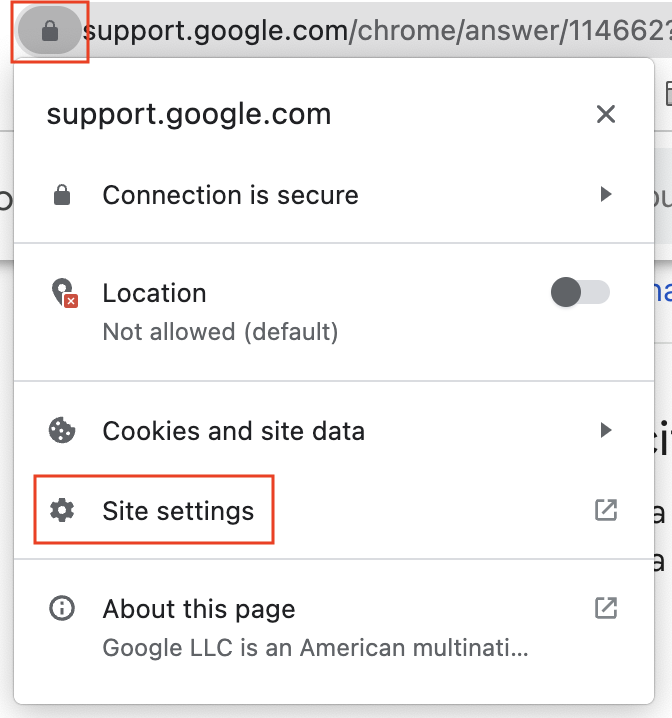The image size is (672, 718).
Task: Click external link icon next to Site settings
Action: click(605, 511)
